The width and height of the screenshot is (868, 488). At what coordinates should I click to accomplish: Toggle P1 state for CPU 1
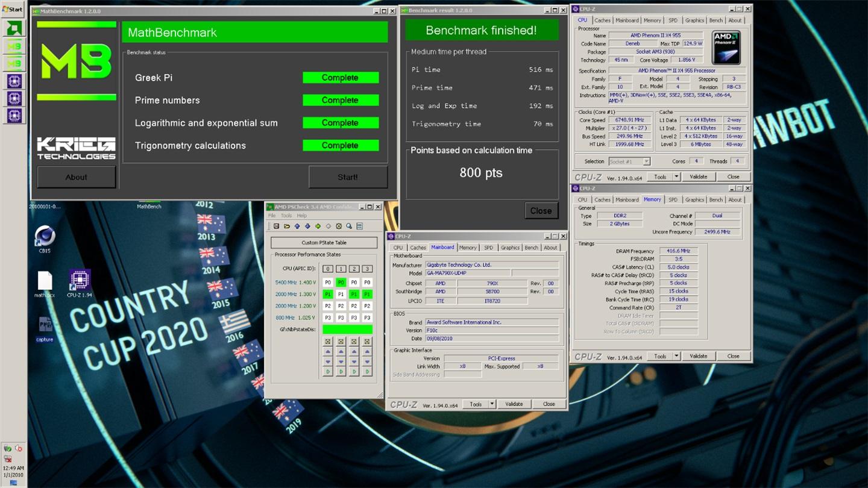341,294
